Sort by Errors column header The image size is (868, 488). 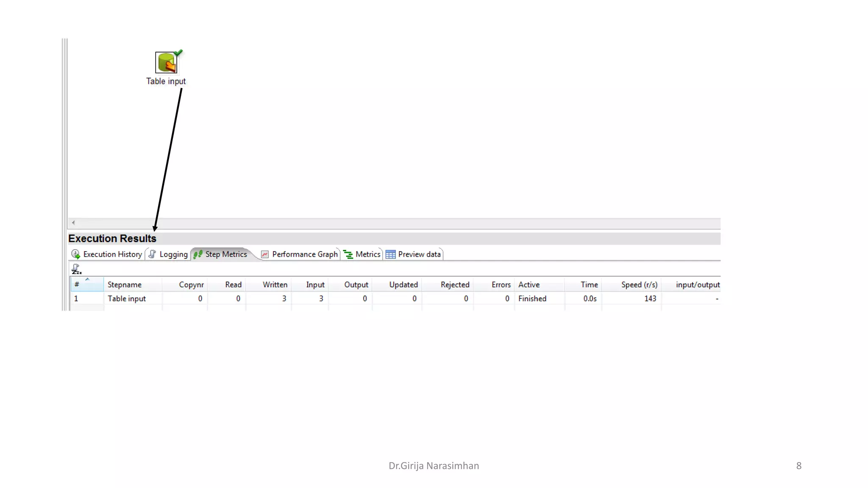494,285
